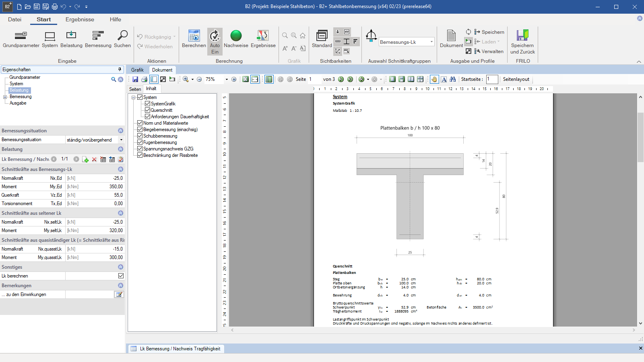The image size is (644, 362).
Task: Collapse the System node in contents tree
Action: pos(133,97)
